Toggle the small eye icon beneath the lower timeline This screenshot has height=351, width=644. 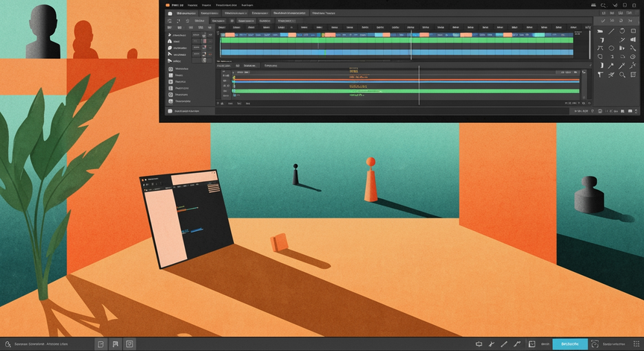[584, 103]
